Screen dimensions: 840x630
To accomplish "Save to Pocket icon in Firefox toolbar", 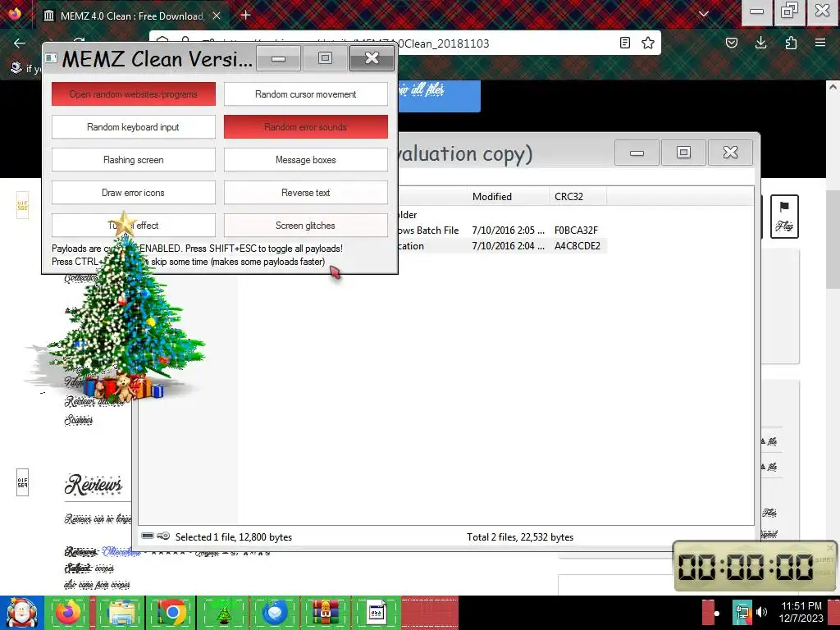I will [731, 43].
